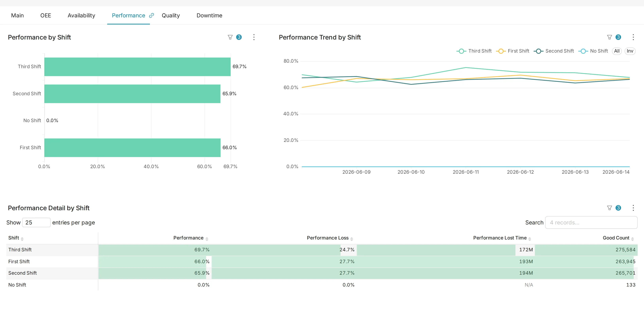Copy link icon beside Performance tab

(x=152, y=15)
